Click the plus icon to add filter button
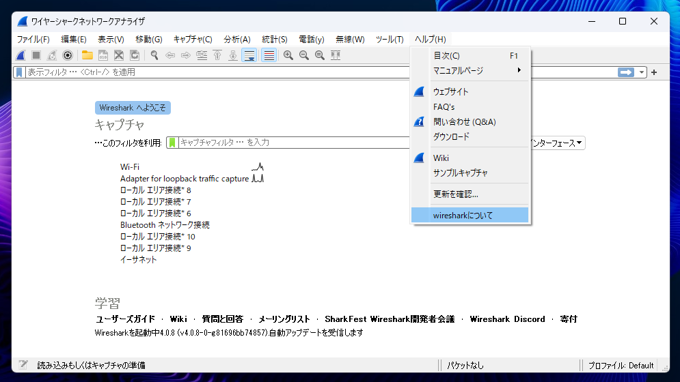The image size is (680, 382). [654, 72]
